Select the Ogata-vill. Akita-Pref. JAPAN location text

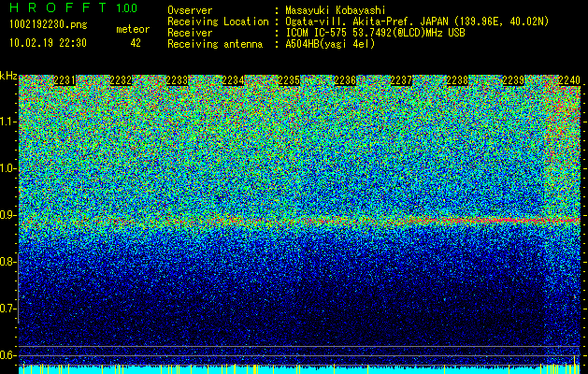(417, 22)
